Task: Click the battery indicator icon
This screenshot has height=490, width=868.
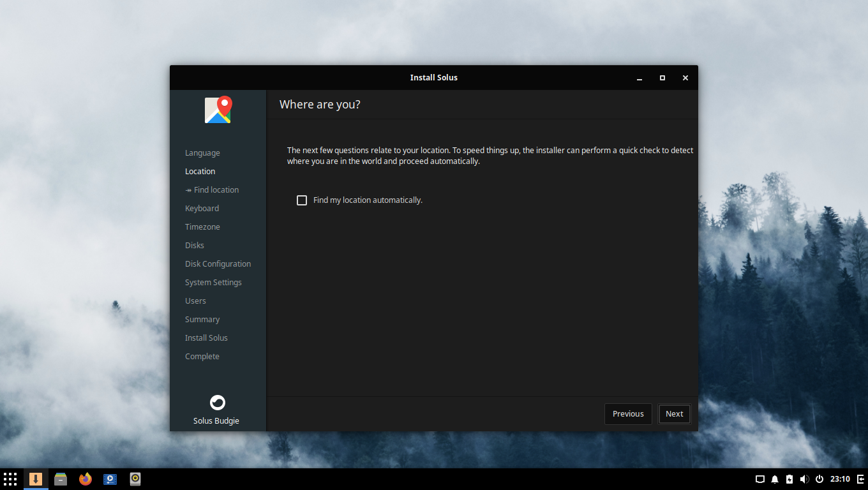Action: (789, 479)
